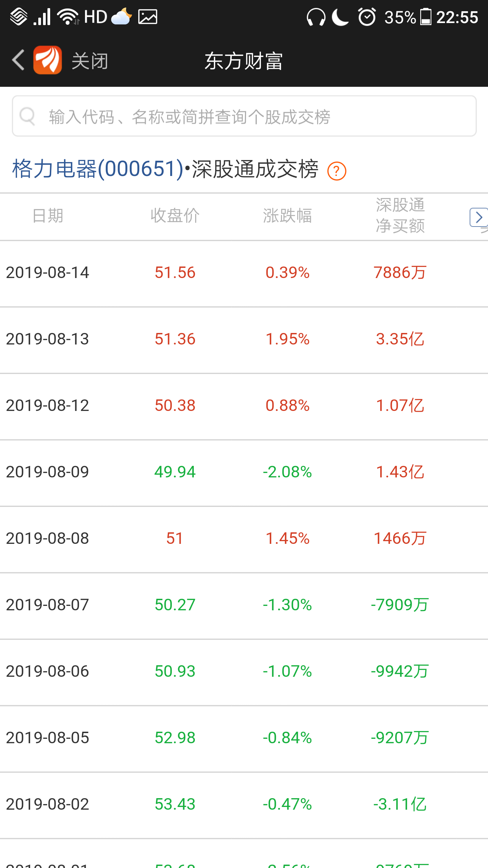The width and height of the screenshot is (488, 868).
Task: Tap the moon do-not-disturb icon
Action: [340, 17]
